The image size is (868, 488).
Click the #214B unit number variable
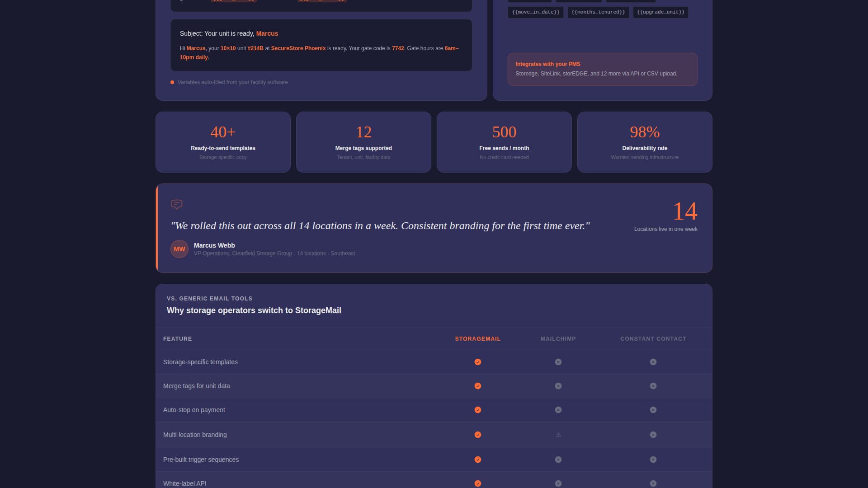pyautogui.click(x=255, y=48)
